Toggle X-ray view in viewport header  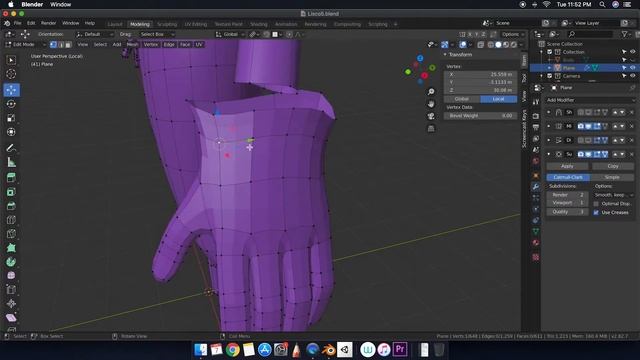pyautogui.click(x=481, y=44)
